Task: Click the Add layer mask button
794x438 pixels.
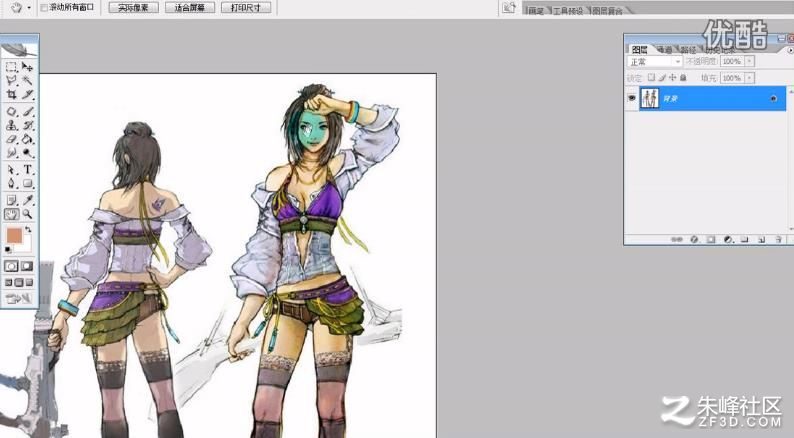Action: [x=710, y=240]
